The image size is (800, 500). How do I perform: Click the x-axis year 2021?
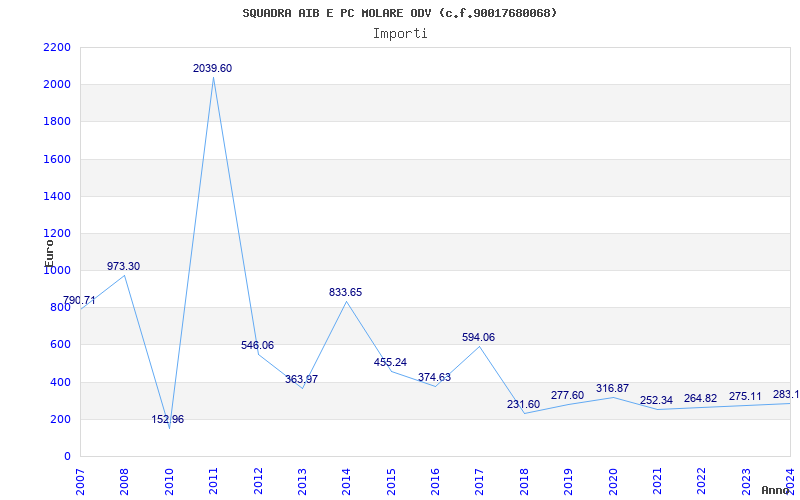click(657, 482)
